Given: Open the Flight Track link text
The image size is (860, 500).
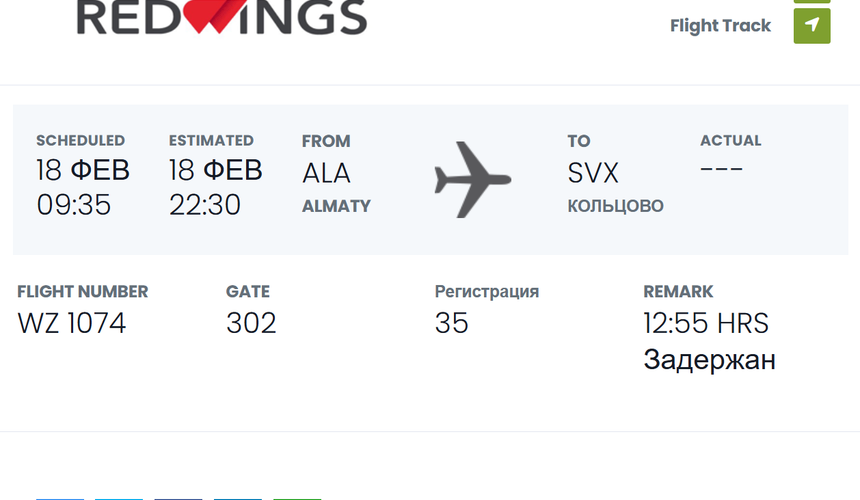Looking at the screenshot, I should click(x=720, y=26).
